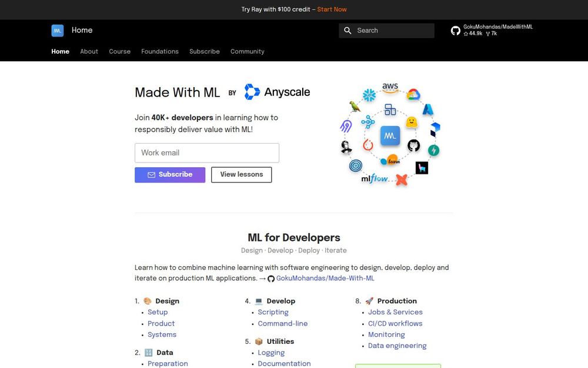Open GokuMohandas/MadeWithML repo link in header
The image size is (588, 368).
[492, 31]
